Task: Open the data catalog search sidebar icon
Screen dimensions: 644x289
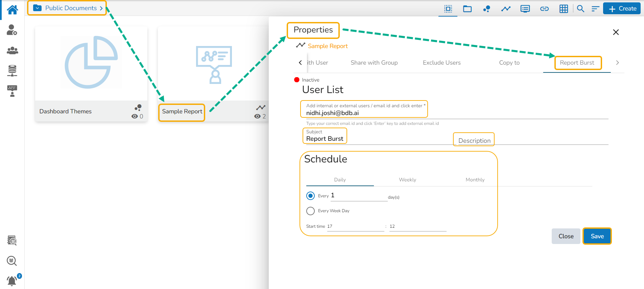Action: (x=12, y=240)
